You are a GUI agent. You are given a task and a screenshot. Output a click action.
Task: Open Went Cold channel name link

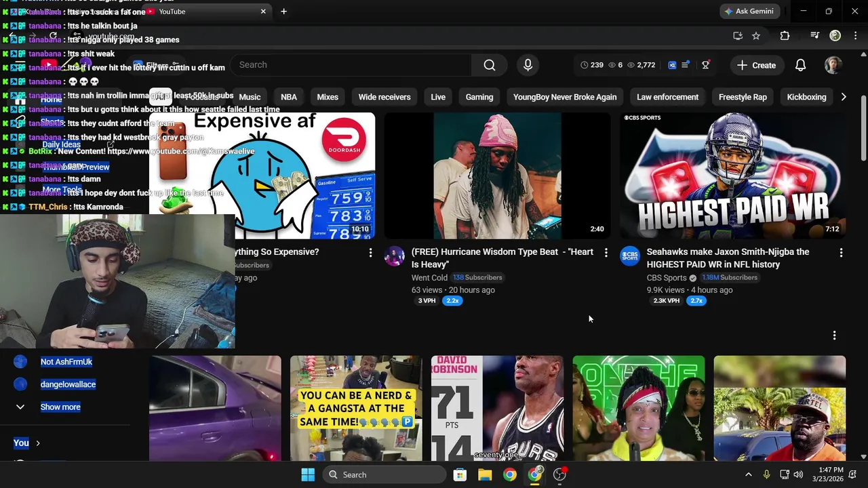click(429, 278)
